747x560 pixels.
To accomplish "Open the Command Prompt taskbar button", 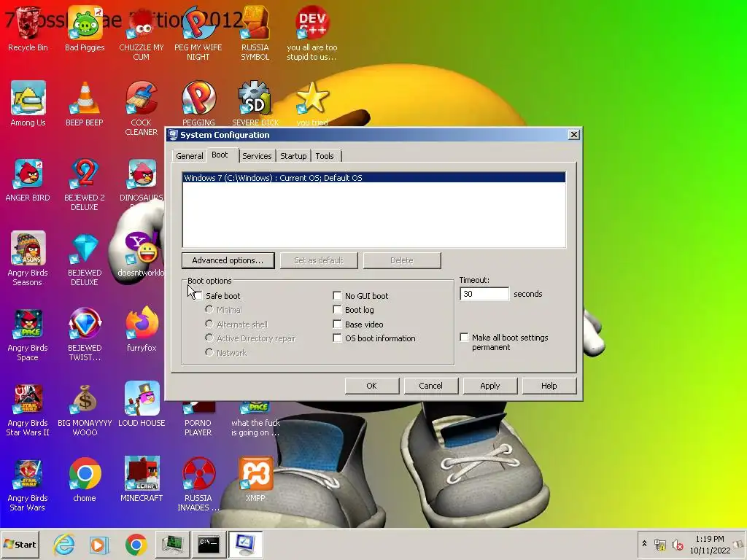I will (x=209, y=544).
